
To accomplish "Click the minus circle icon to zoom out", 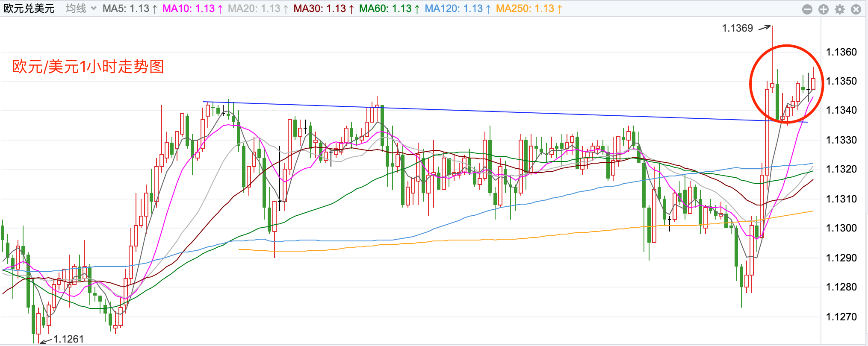I will pos(807,9).
